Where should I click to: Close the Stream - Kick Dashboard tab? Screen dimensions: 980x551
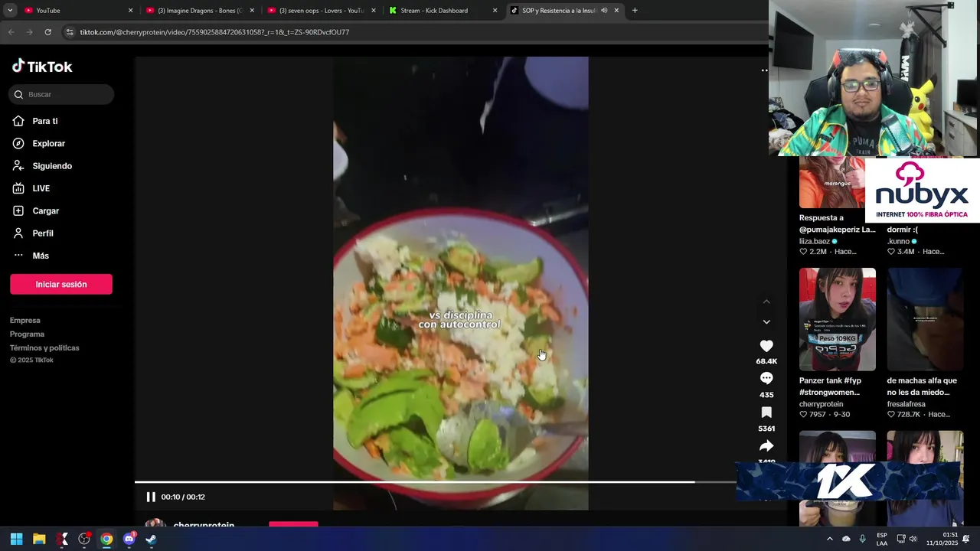point(495,11)
